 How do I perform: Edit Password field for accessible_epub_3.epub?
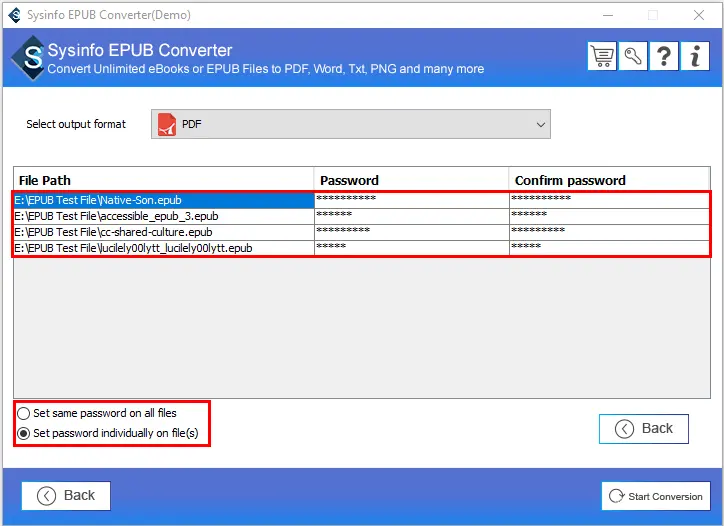pyautogui.click(x=412, y=216)
